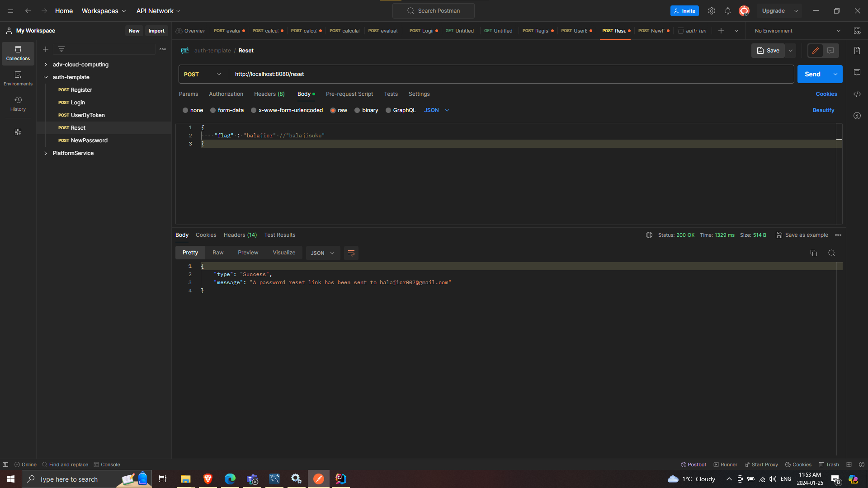The image size is (868, 488).
Task: Select the form-data body type radio
Action: coord(213,110)
